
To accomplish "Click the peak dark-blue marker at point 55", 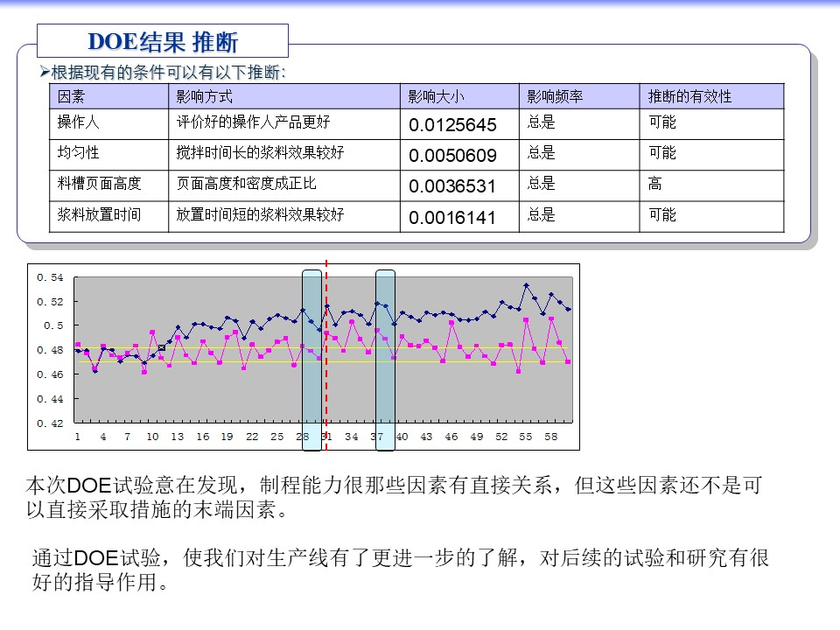I will coord(526,285).
